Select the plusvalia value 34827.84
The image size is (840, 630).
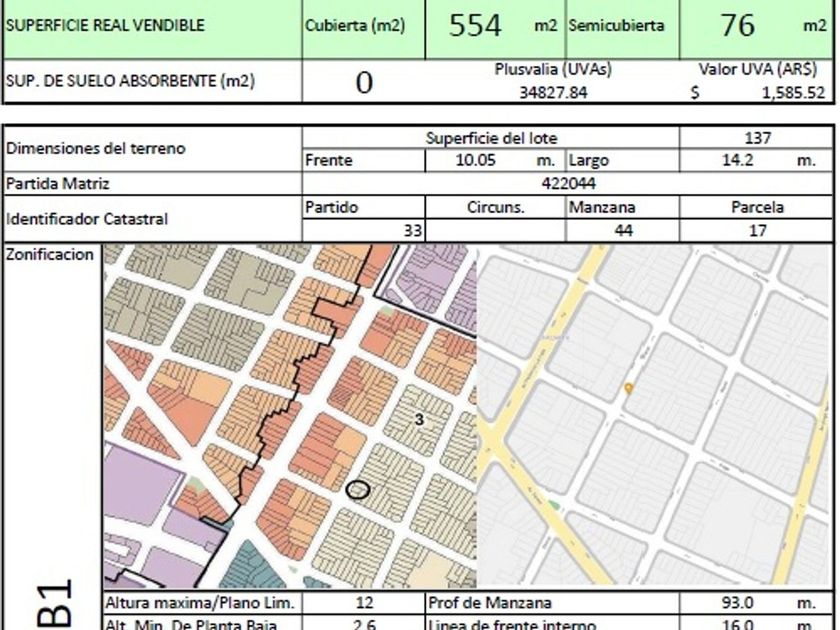[553, 93]
